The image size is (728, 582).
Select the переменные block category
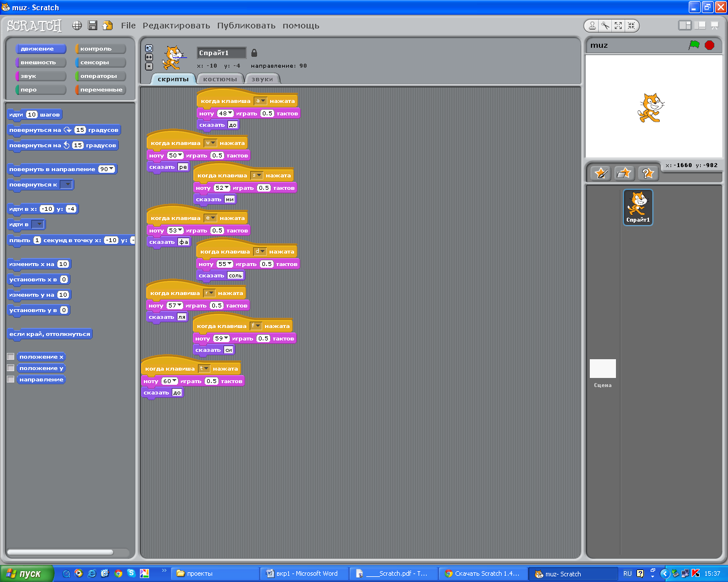point(101,90)
